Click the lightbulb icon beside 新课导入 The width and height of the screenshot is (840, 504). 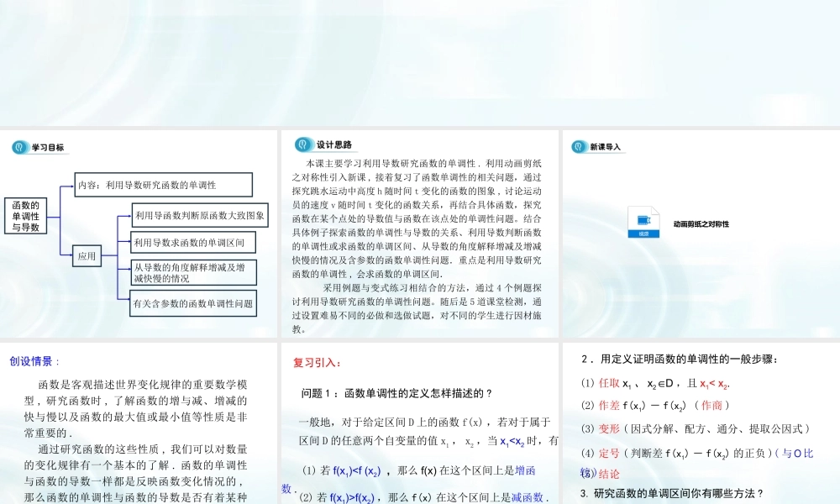[580, 144]
